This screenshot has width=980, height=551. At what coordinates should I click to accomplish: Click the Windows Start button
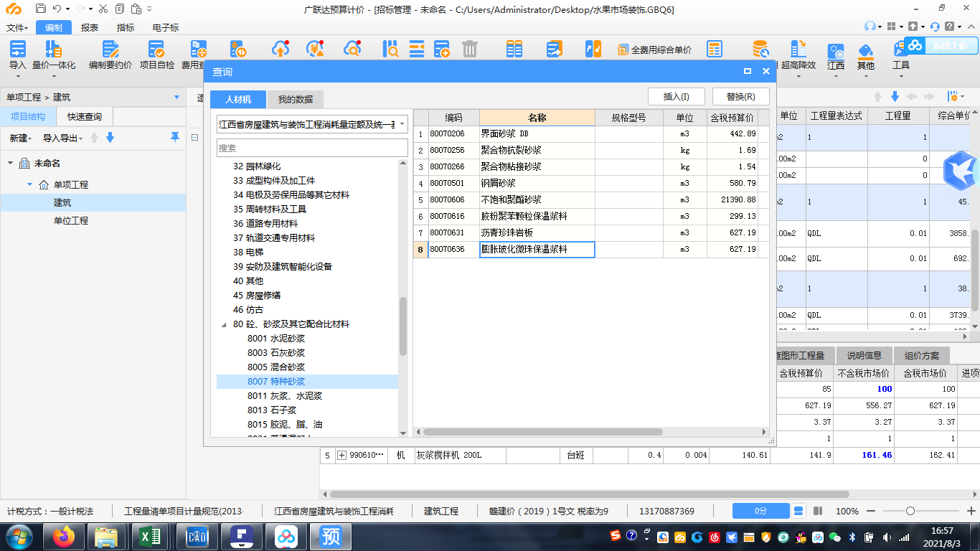19,537
